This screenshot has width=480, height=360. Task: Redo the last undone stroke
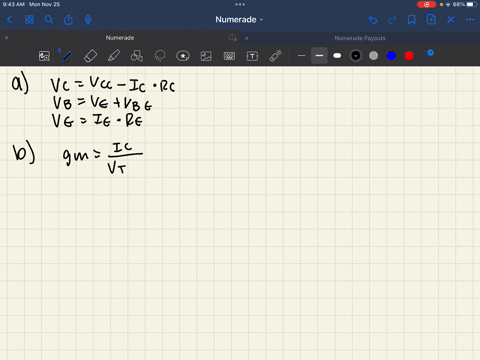(392, 20)
